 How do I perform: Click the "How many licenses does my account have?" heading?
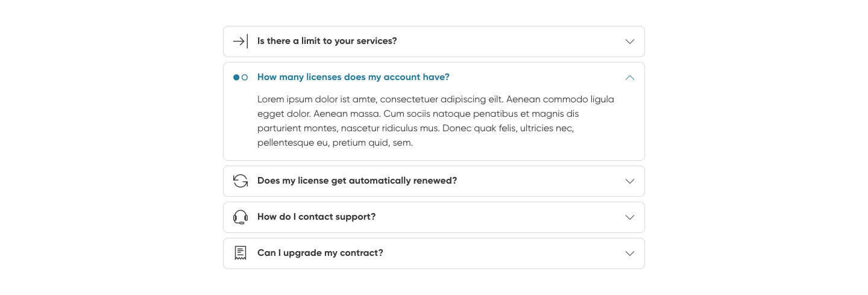(x=353, y=77)
